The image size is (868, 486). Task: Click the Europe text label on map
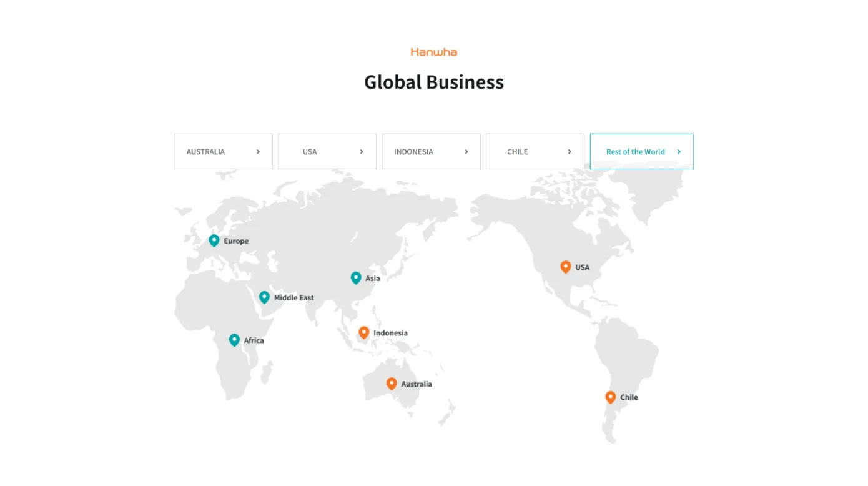click(236, 241)
